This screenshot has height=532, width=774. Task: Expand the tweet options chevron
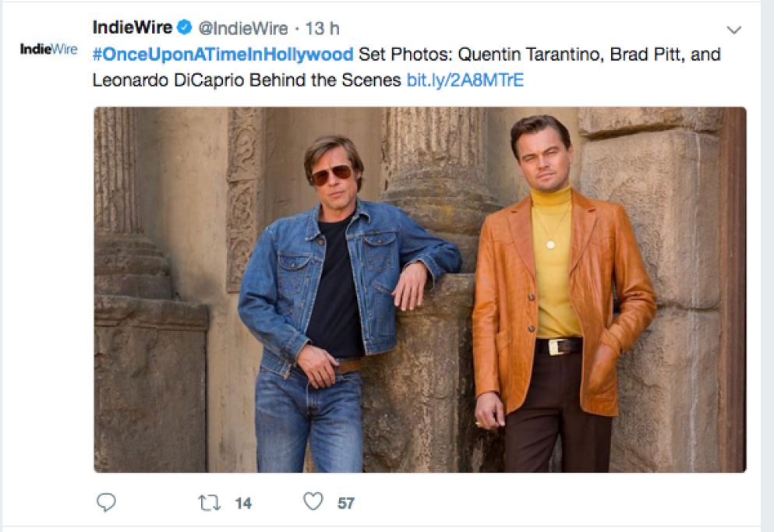coord(733,30)
